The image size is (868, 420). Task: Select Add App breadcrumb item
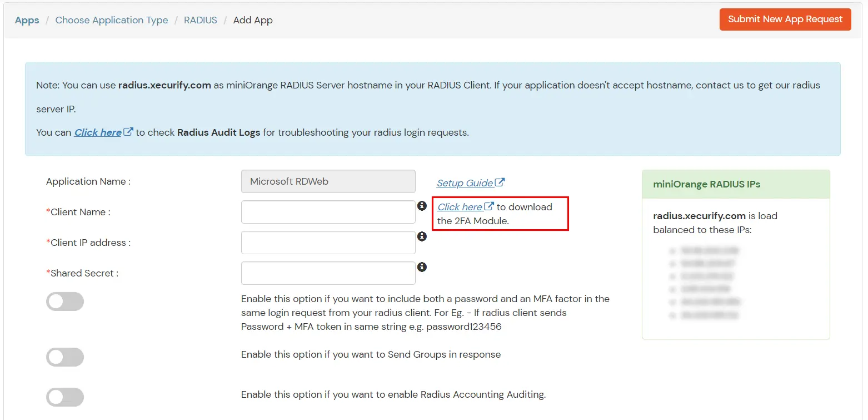click(x=253, y=20)
